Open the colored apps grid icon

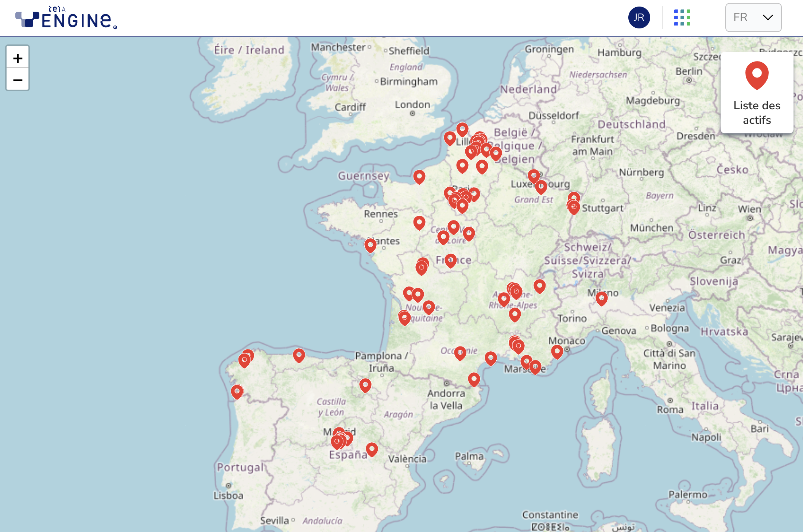point(682,17)
